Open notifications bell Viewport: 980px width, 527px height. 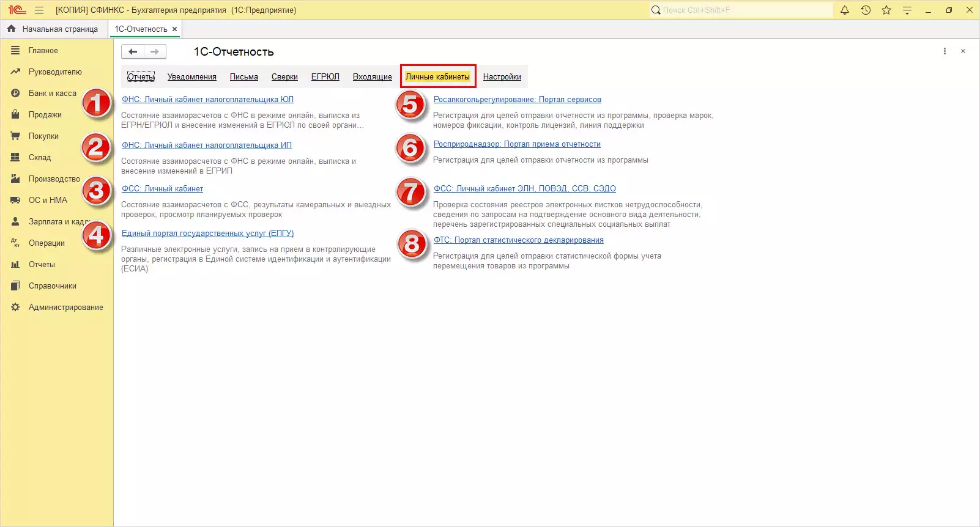[x=845, y=10]
